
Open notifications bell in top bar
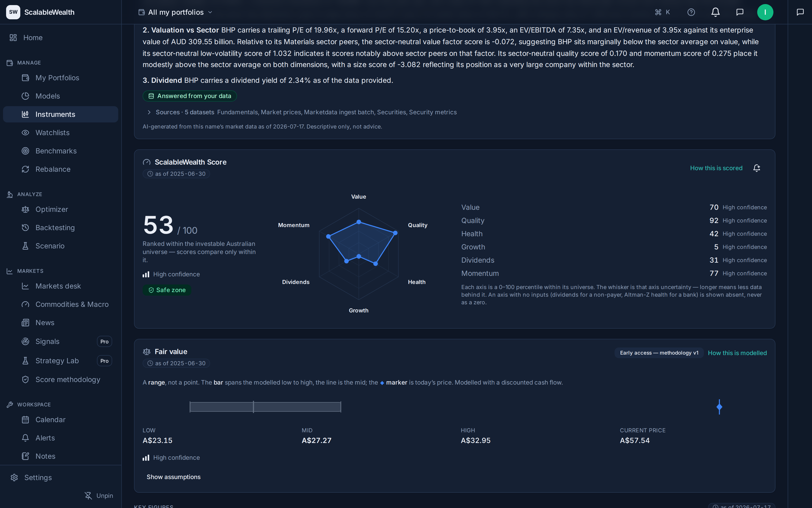click(x=715, y=12)
